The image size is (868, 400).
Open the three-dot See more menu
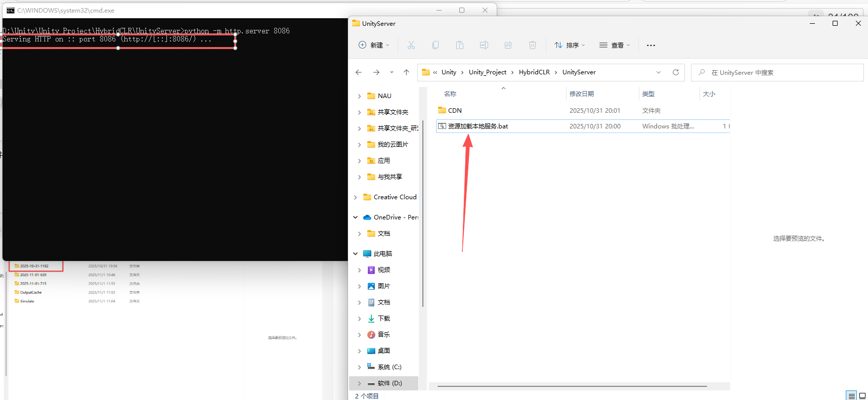click(651, 45)
